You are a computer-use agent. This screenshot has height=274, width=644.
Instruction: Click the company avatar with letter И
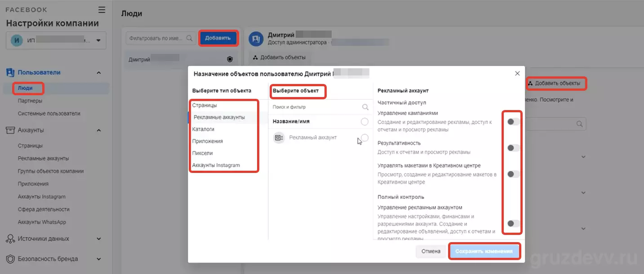(17, 40)
